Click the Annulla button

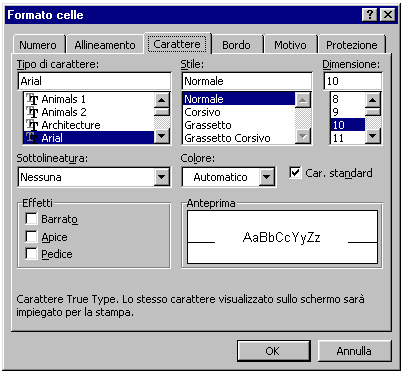(x=354, y=351)
